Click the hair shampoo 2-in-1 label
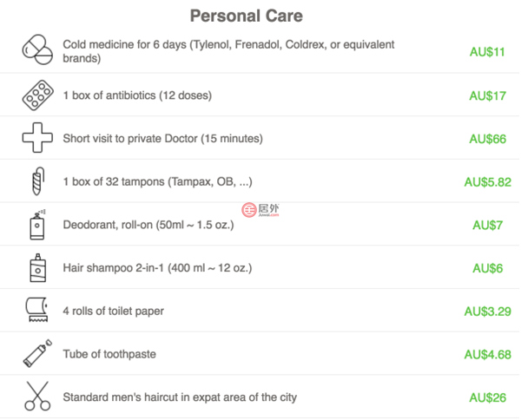 157,268
